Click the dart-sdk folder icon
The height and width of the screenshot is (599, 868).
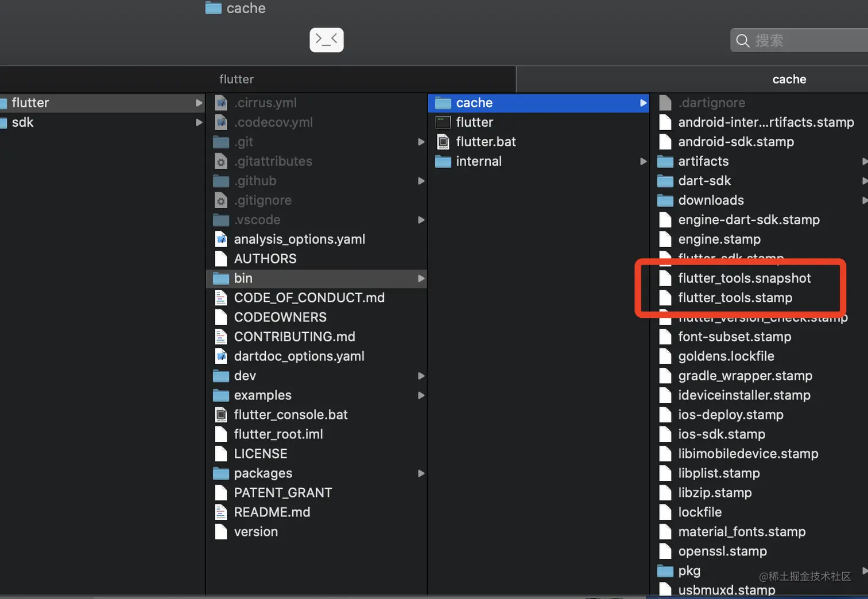[x=665, y=181]
